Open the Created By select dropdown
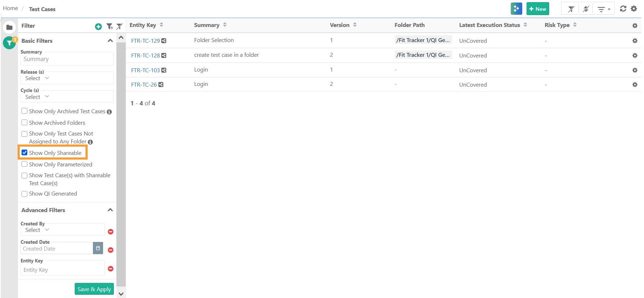Screen dimensions: 644x298 pos(62,230)
